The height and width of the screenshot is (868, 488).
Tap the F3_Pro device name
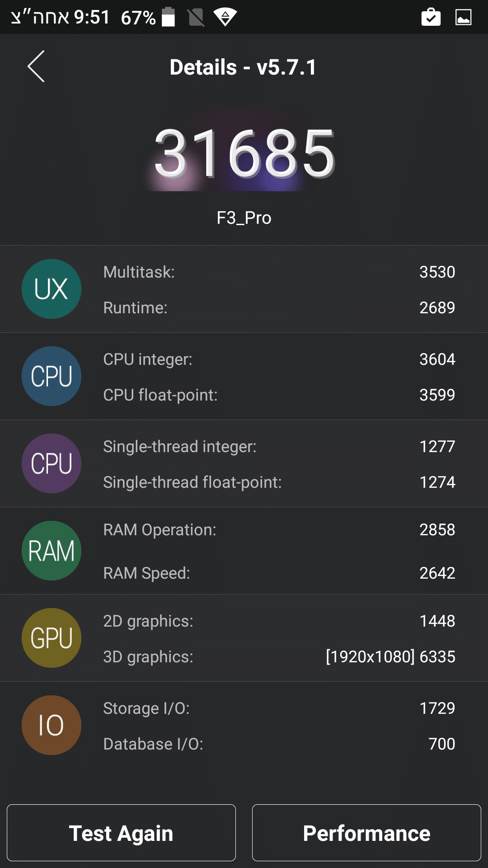coord(244,218)
